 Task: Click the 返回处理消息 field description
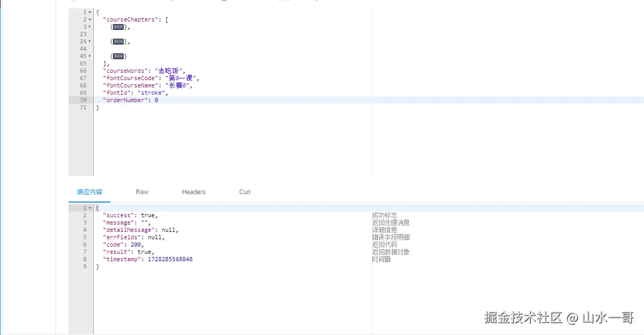coord(391,222)
